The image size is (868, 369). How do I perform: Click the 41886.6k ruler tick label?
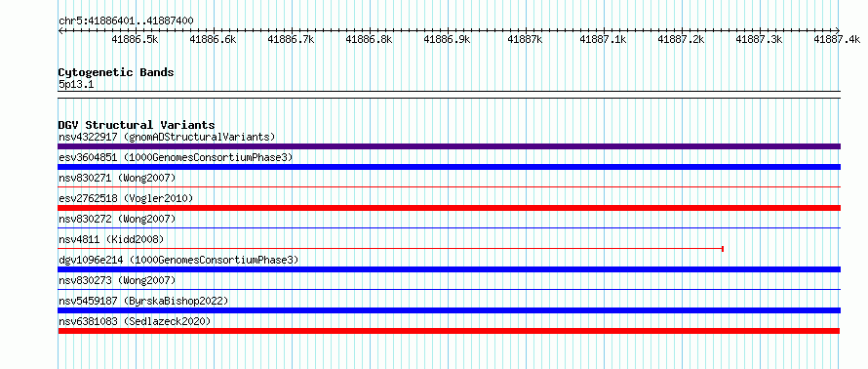(214, 39)
